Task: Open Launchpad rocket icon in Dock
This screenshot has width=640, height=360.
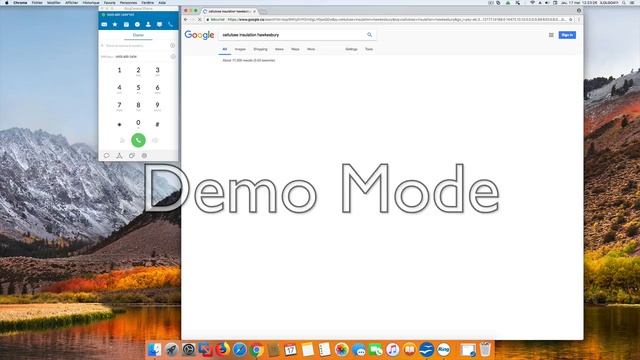Action: (x=171, y=350)
